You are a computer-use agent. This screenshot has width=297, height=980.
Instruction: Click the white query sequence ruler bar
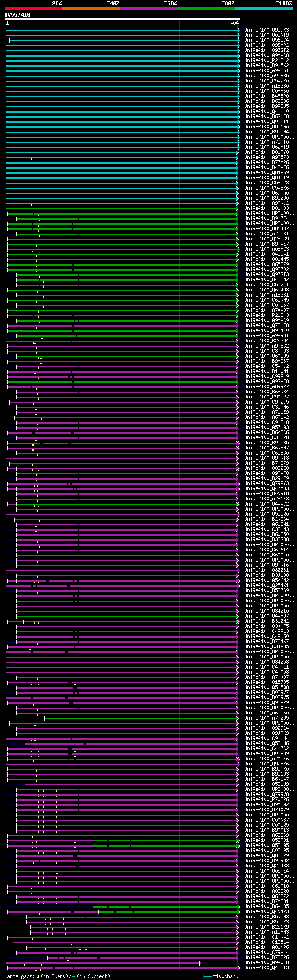[123, 19]
